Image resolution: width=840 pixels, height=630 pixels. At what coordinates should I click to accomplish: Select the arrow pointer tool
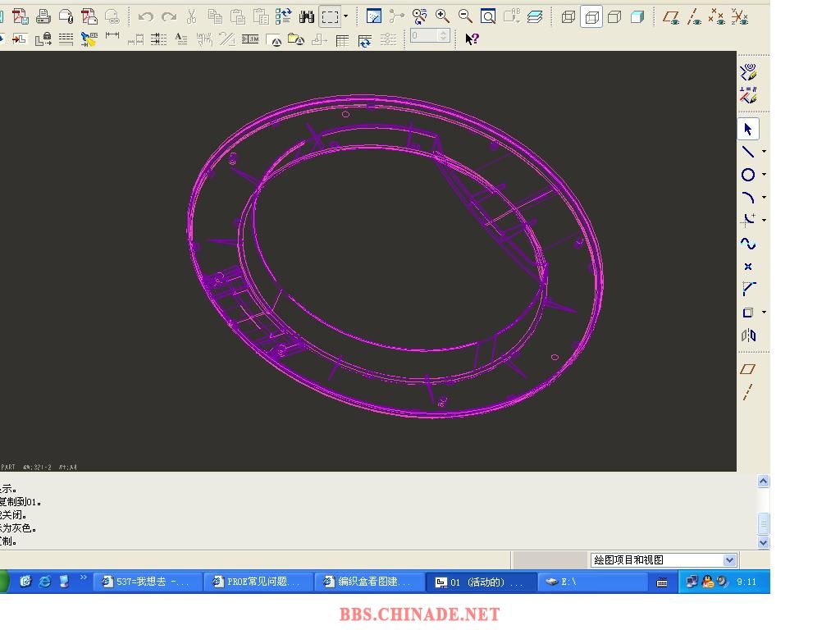[748, 129]
